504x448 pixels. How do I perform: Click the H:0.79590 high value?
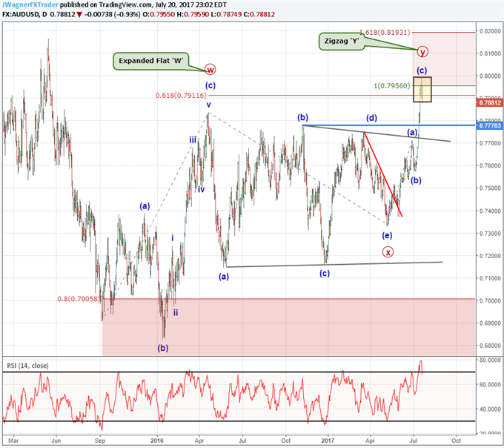point(193,15)
